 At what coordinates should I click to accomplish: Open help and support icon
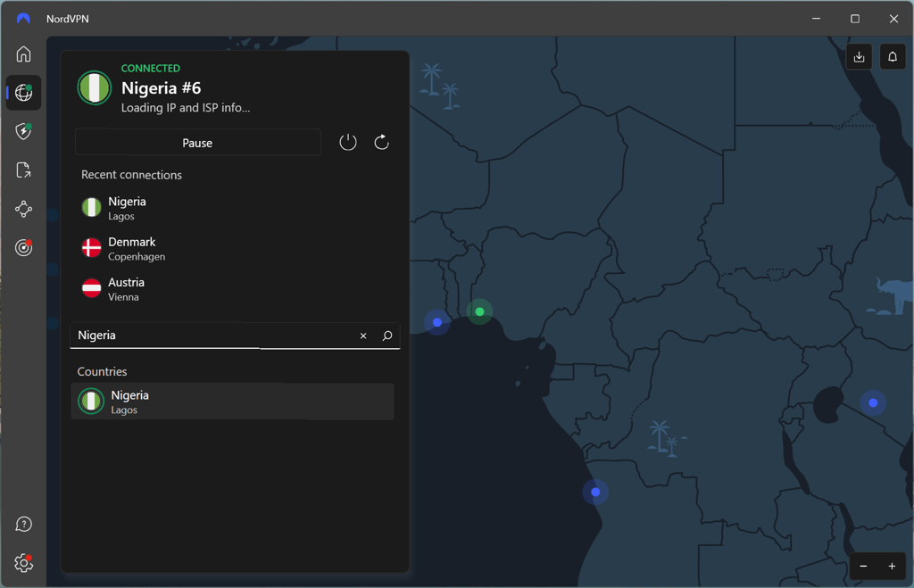pyautogui.click(x=23, y=525)
